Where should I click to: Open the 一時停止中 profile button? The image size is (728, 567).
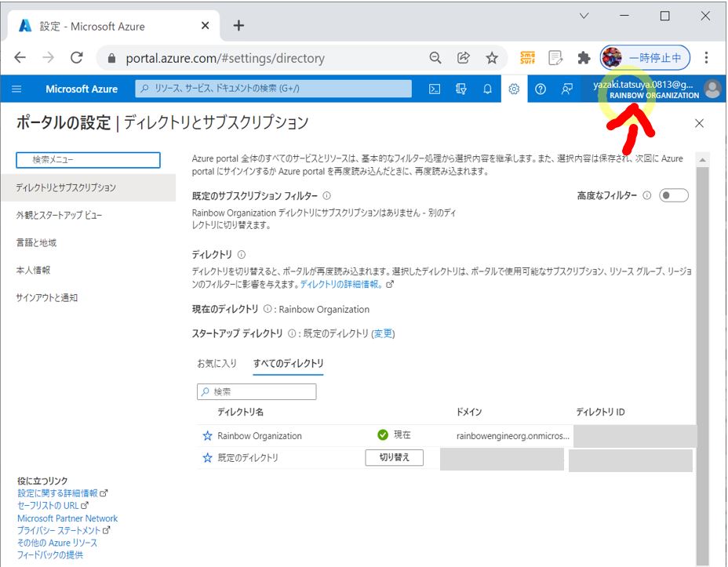click(x=646, y=57)
